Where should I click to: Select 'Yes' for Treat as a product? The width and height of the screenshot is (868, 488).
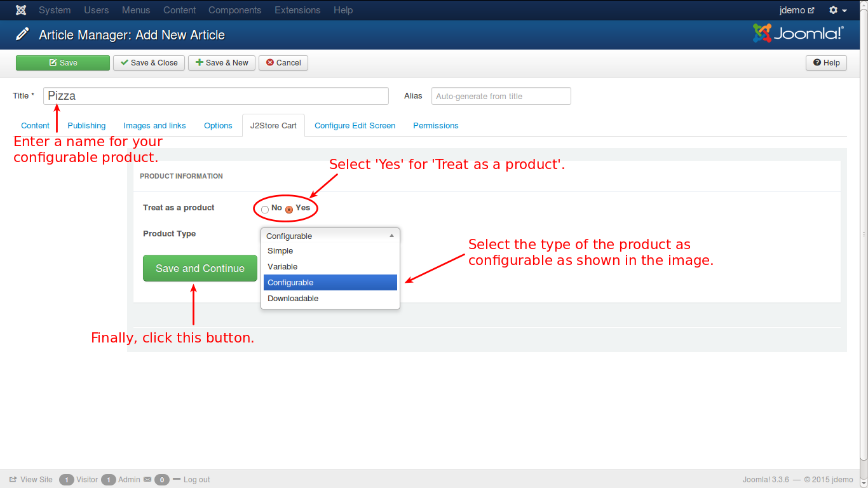289,209
